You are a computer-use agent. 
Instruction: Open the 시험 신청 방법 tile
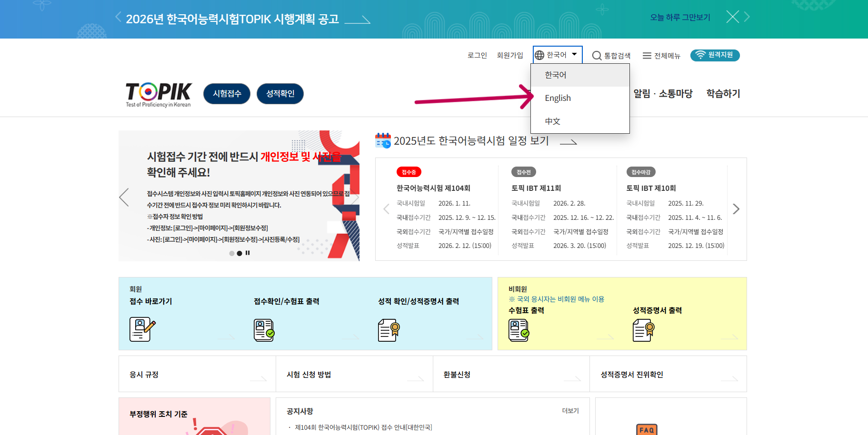[x=354, y=374]
